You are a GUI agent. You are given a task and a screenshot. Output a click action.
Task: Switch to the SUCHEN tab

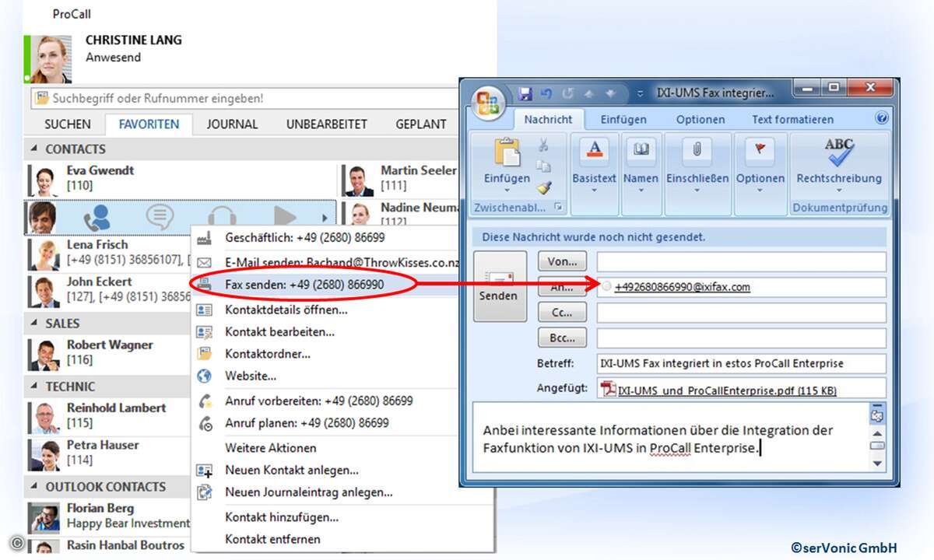(68, 124)
